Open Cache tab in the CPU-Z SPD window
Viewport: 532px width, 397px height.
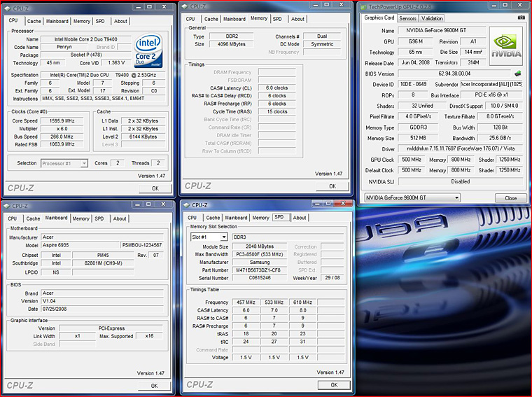[x=213, y=218]
